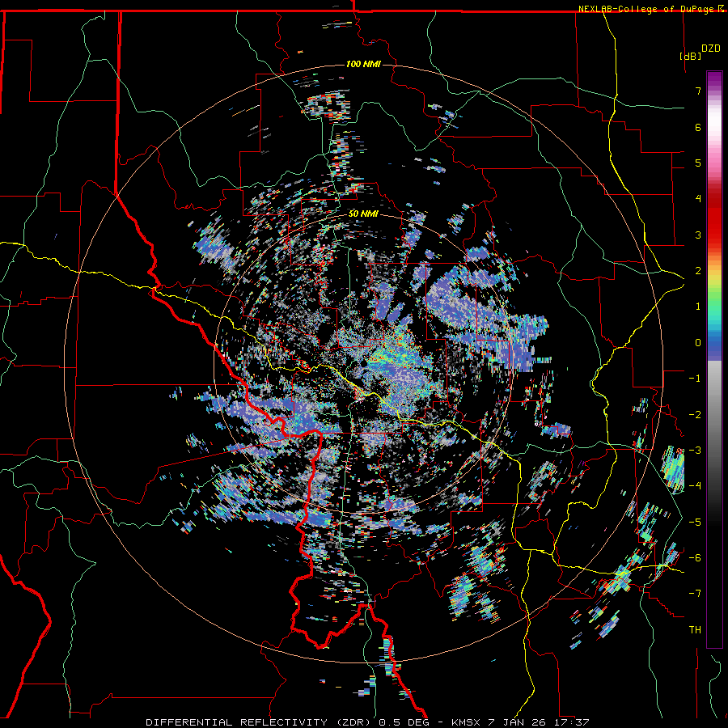Click the 5 value on color scale
This screenshot has width=728, height=728.
coord(698,163)
